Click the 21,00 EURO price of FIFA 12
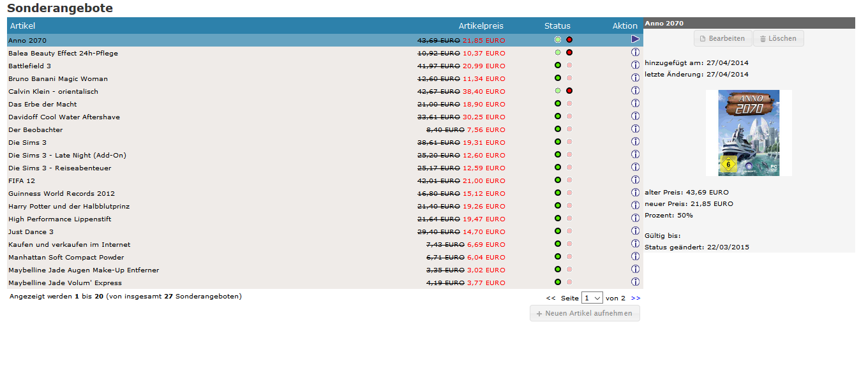 click(x=484, y=180)
